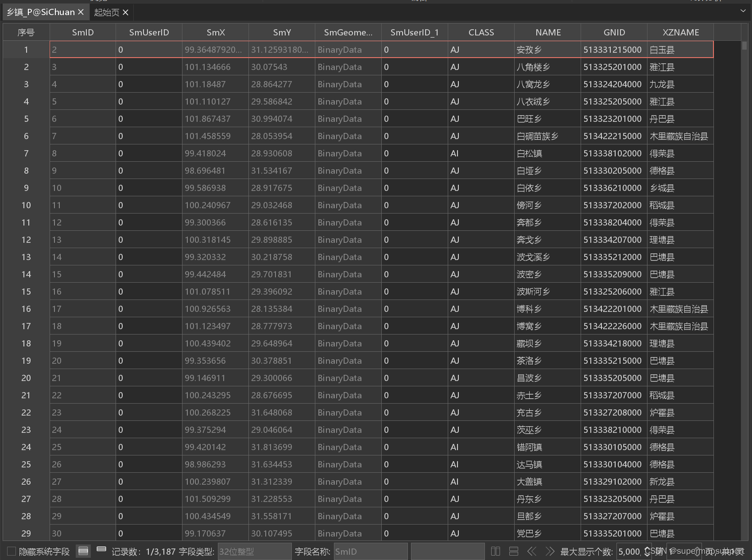
Task: Click SmX cell 98.696481
Action: (x=215, y=171)
